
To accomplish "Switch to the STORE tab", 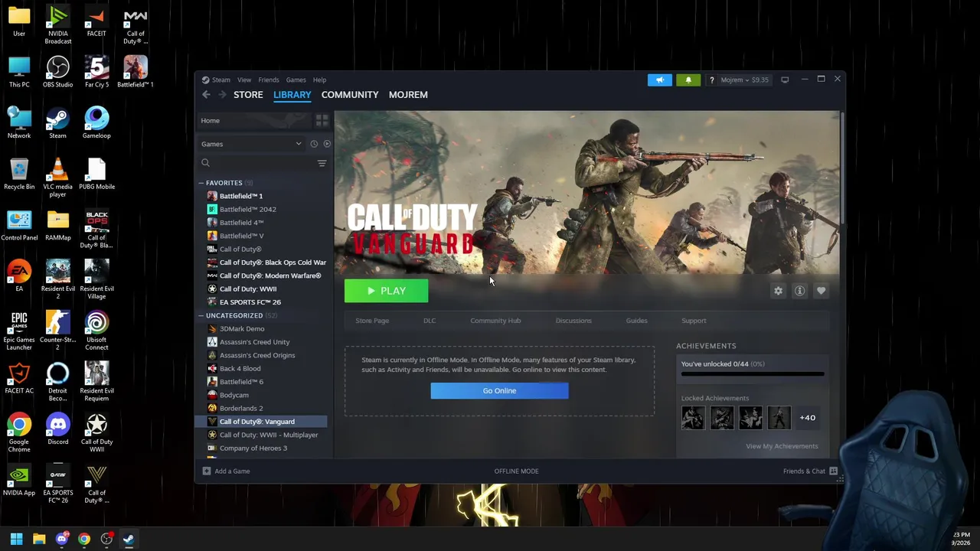I will point(248,95).
